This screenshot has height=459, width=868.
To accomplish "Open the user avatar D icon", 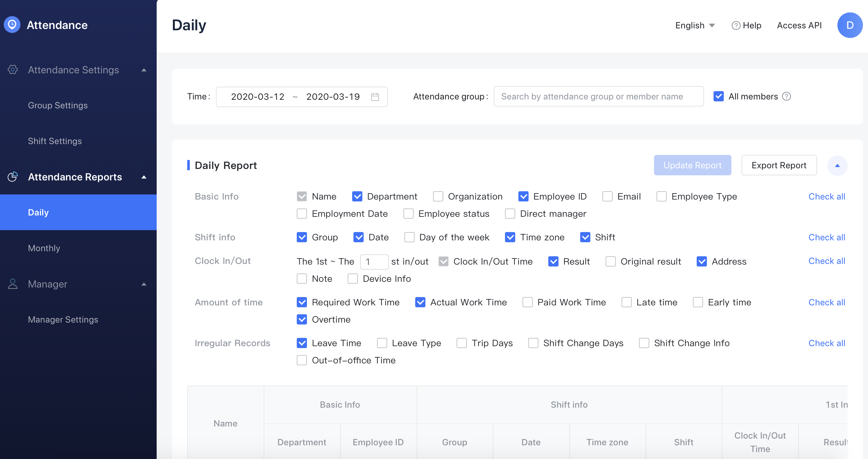I will [x=850, y=25].
